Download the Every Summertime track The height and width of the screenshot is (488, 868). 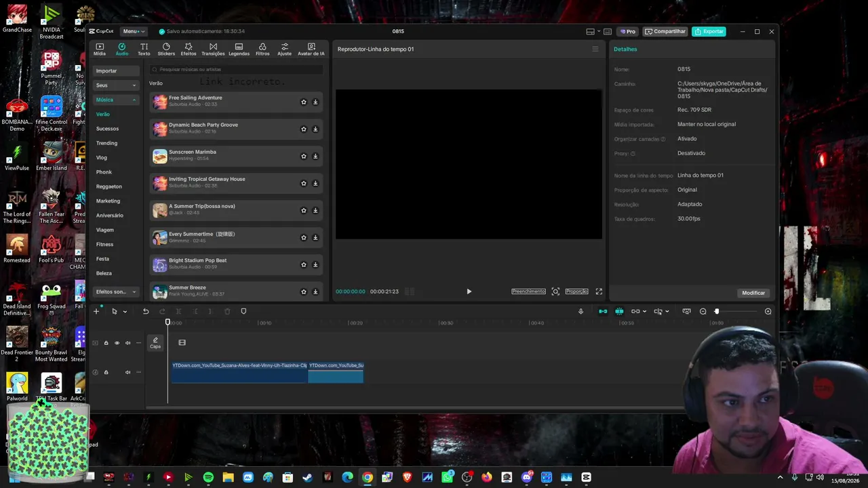(315, 238)
